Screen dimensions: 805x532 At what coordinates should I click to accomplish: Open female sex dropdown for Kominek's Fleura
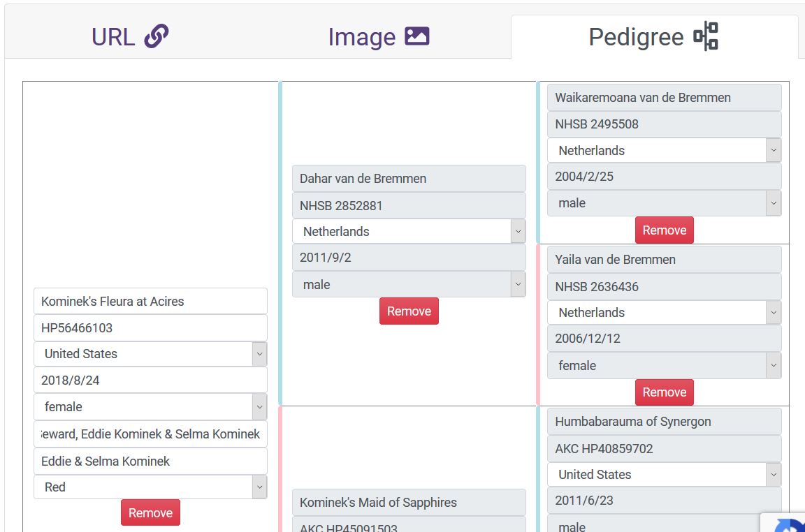[150, 407]
